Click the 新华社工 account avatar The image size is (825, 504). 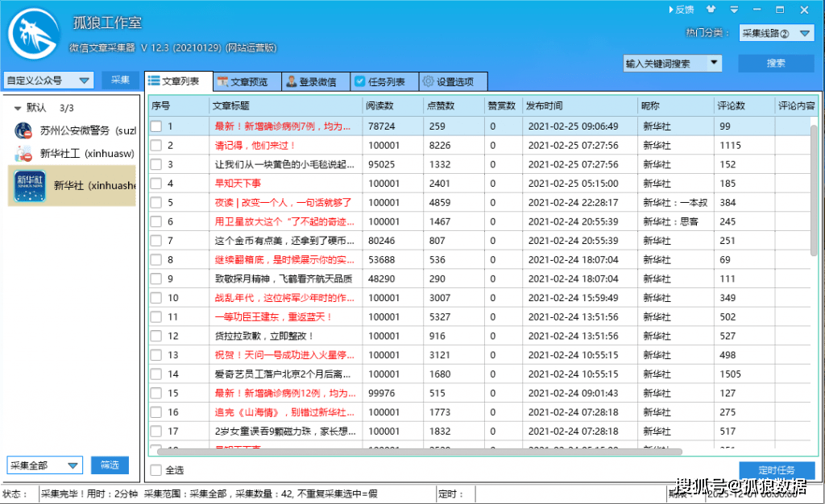tap(23, 154)
